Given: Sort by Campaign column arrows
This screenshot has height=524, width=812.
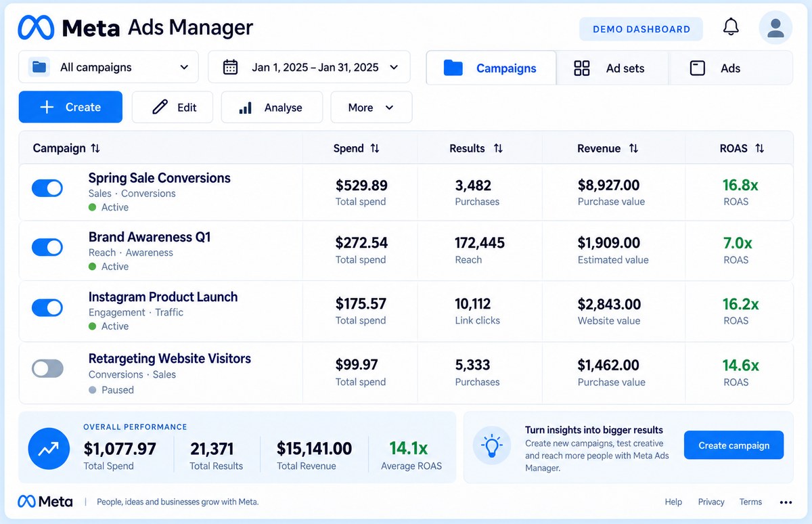Looking at the screenshot, I should 95,148.
